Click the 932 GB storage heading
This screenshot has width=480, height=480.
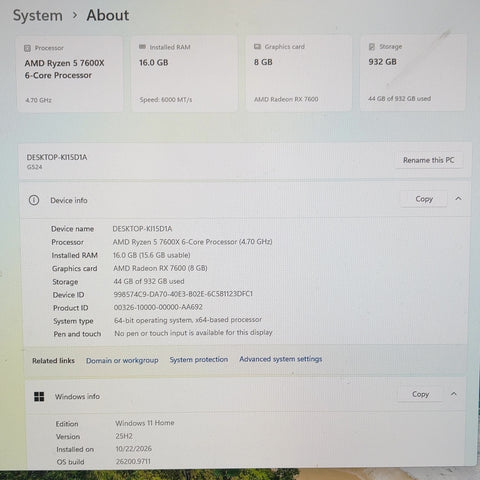click(x=382, y=62)
